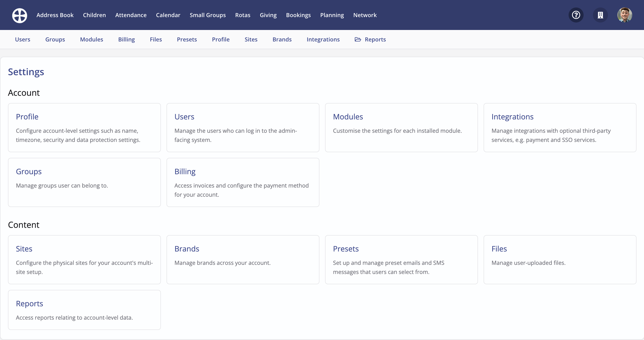This screenshot has width=644, height=340.
Task: Click the folder icon beside Reports
Action: click(x=358, y=40)
